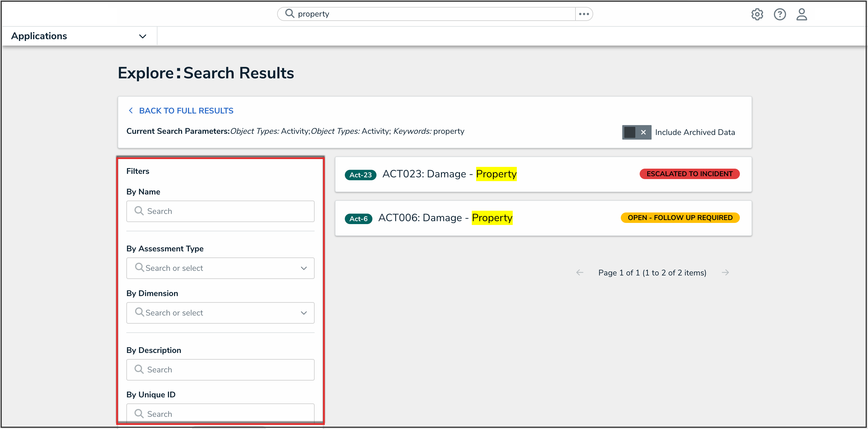The image size is (868, 429).
Task: Go to next results page arrow
Action: point(725,273)
